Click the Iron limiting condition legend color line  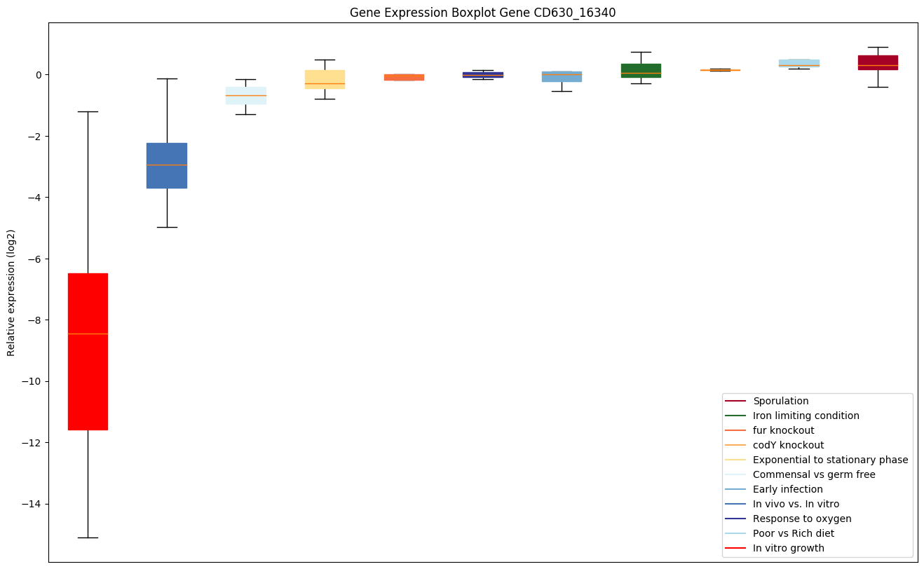point(735,416)
